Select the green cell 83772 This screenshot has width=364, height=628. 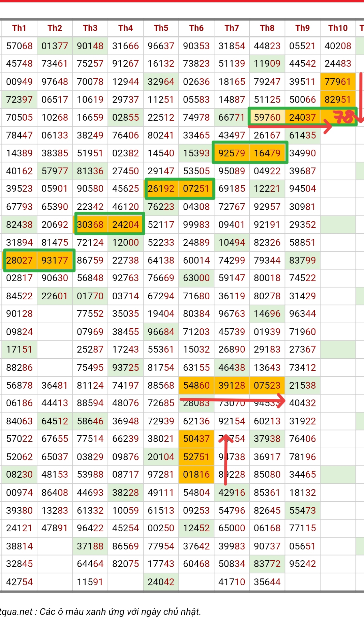[x=267, y=564]
